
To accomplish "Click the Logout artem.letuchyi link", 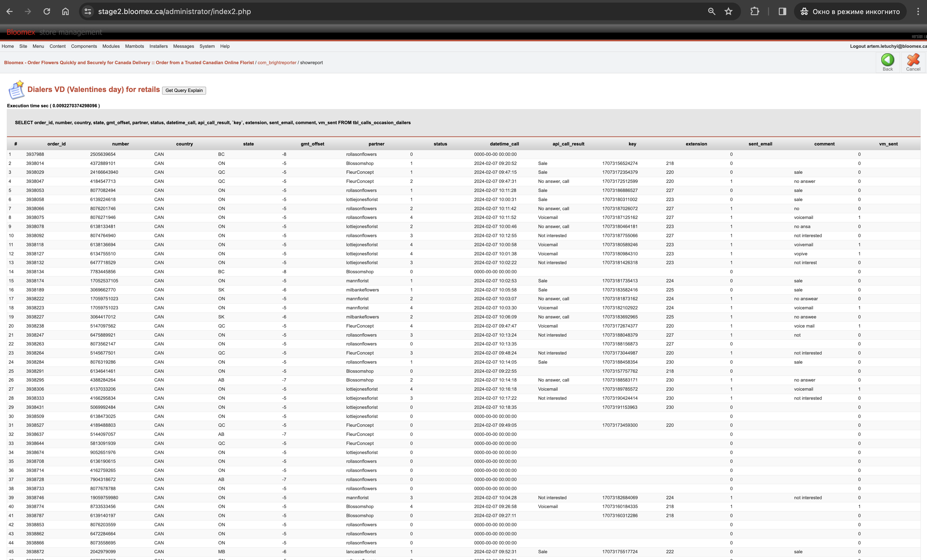I will pos(888,46).
